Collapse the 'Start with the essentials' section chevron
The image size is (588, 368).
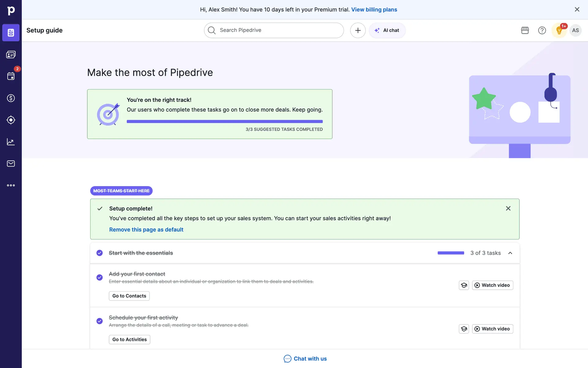(510, 253)
